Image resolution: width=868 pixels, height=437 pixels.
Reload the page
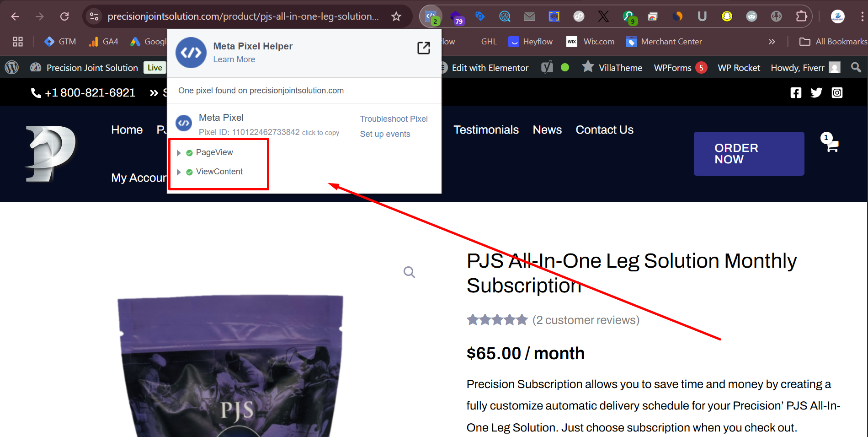64,17
